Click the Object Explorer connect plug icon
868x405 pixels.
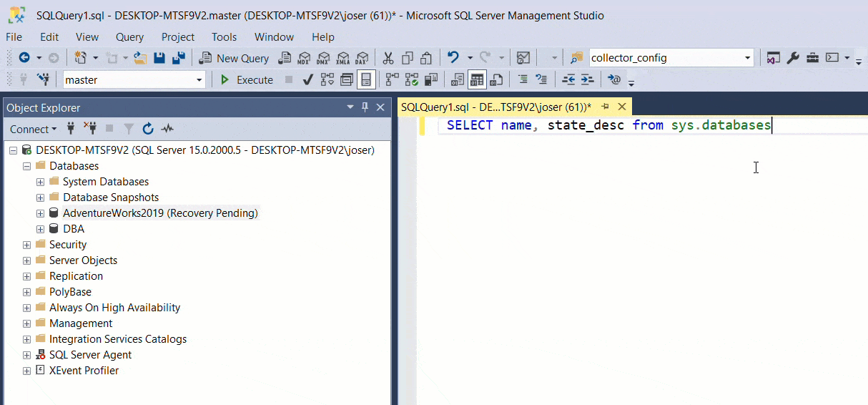[x=71, y=129]
